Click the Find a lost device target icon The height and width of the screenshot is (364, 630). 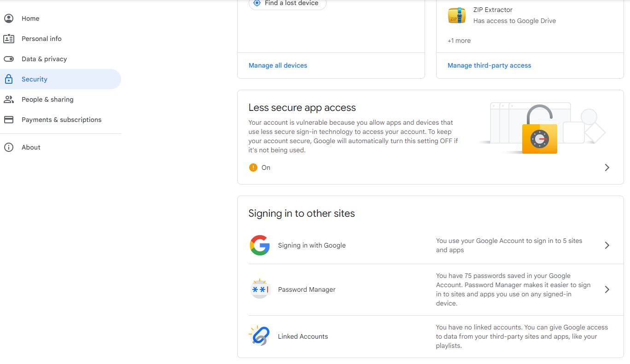pos(257,3)
